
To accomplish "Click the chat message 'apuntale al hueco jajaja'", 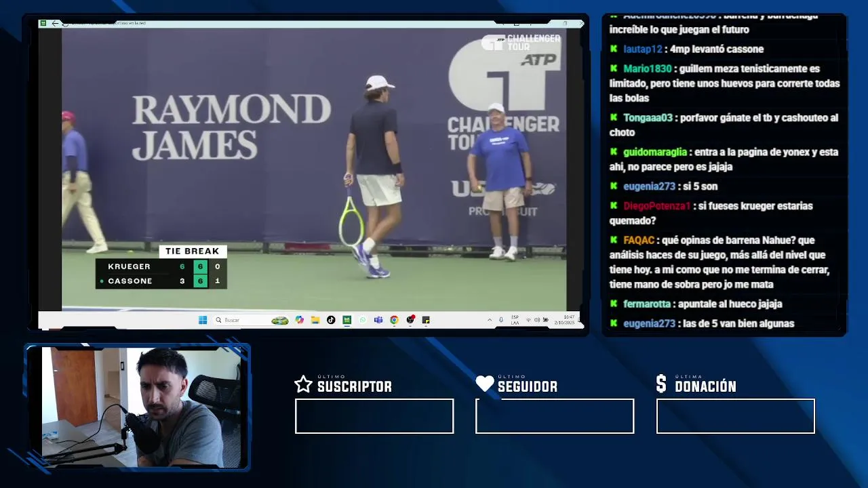I will tap(730, 304).
